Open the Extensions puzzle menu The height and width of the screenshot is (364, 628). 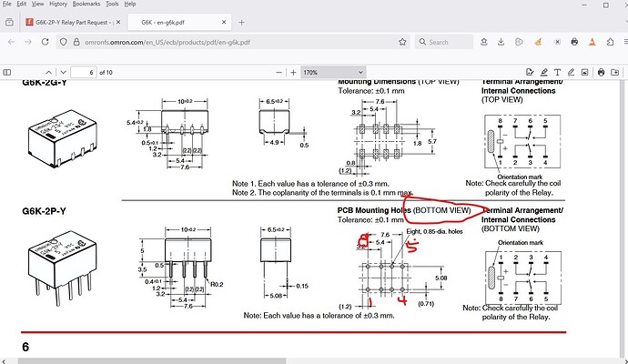(610, 42)
